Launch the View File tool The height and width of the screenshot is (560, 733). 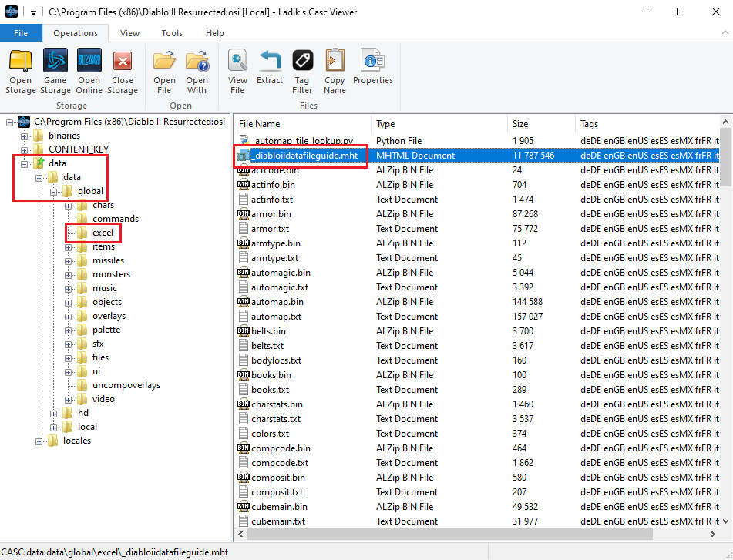(x=237, y=72)
